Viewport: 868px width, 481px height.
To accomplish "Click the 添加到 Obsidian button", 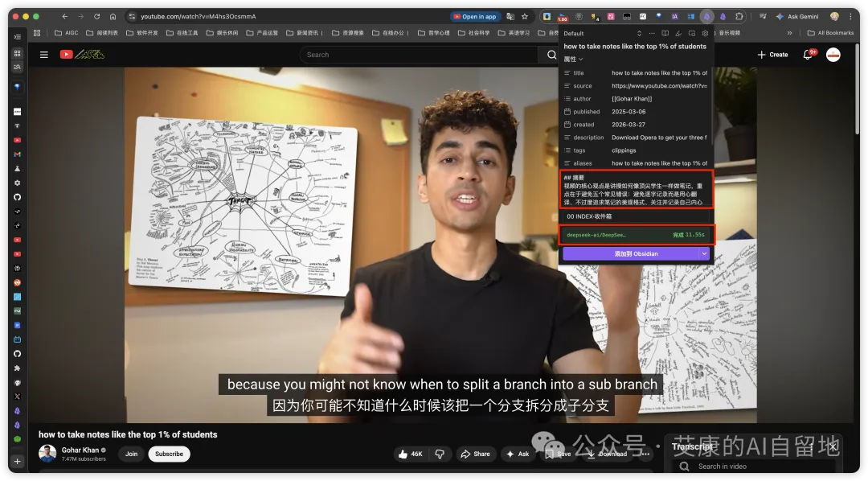I will [630, 253].
